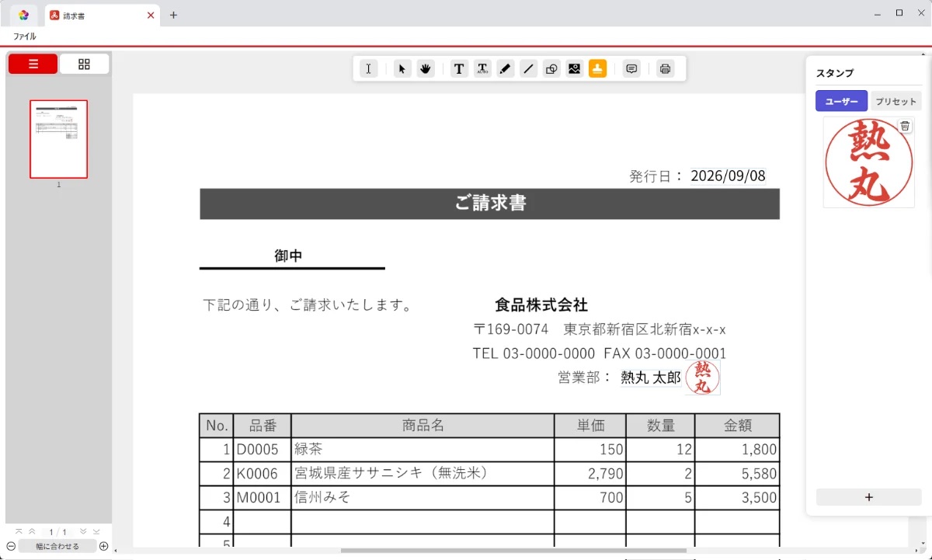The height and width of the screenshot is (560, 932).
Task: Zoom out with the minus icon
Action: tap(11, 546)
